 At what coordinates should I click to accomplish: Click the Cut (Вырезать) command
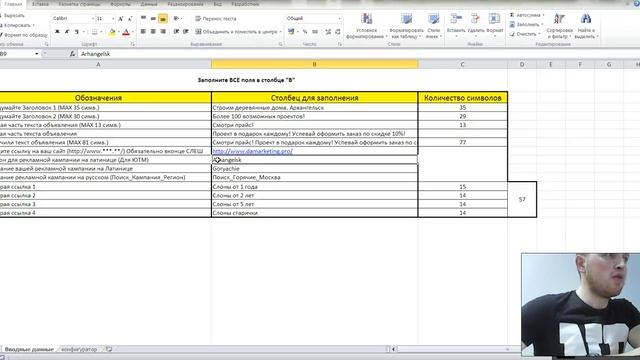(12, 16)
